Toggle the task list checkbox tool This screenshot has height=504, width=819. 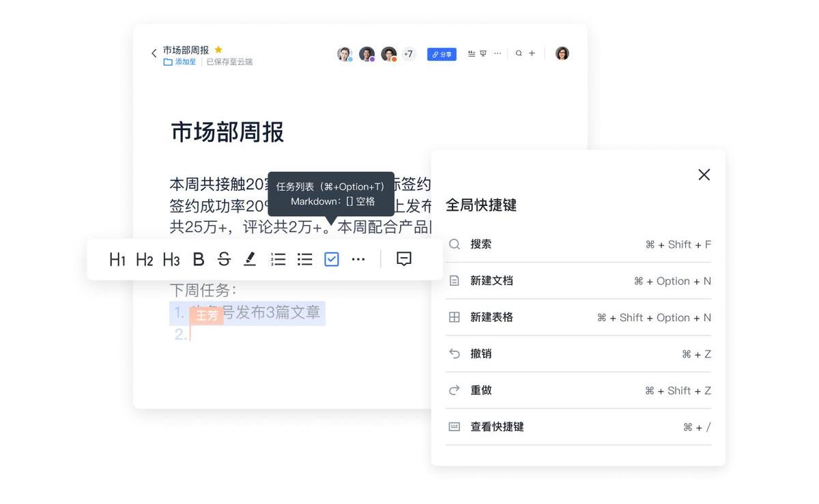[332, 259]
